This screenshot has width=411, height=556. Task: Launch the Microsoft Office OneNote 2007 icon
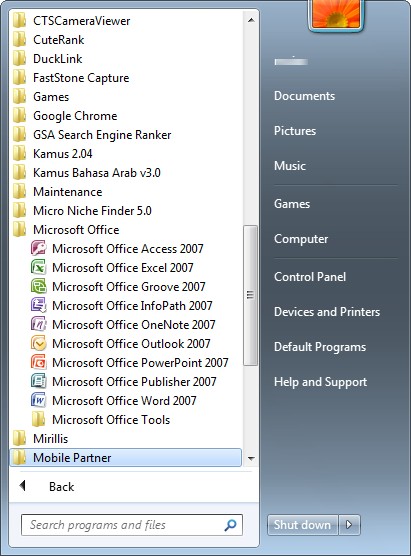tap(38, 324)
